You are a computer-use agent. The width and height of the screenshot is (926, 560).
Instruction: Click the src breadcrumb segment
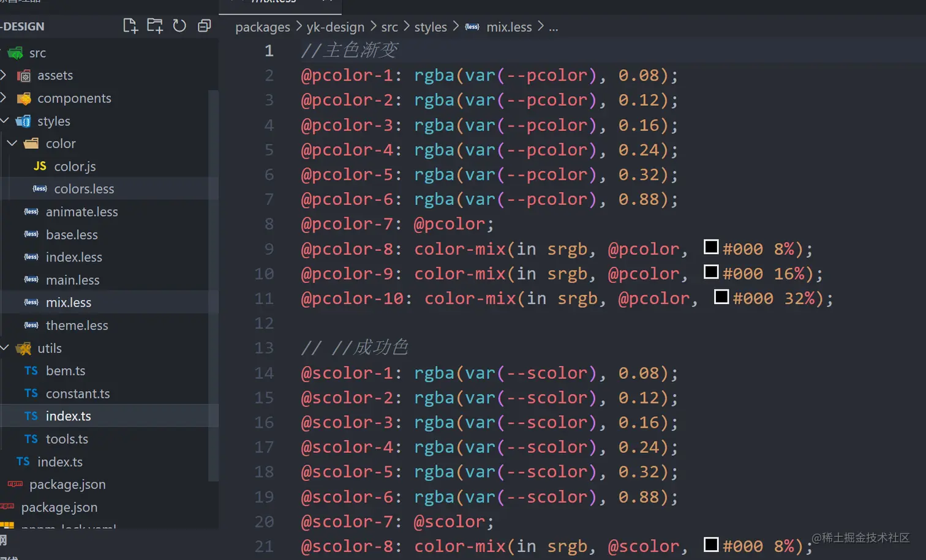389,27
